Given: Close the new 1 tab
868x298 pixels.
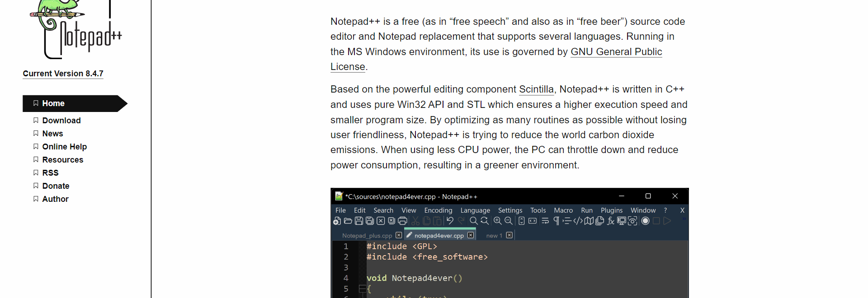Looking at the screenshot, I should (x=509, y=235).
